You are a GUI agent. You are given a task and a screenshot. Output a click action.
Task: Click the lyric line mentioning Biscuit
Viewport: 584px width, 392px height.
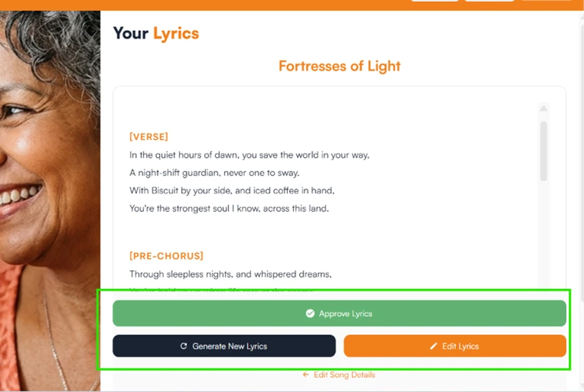coord(232,191)
